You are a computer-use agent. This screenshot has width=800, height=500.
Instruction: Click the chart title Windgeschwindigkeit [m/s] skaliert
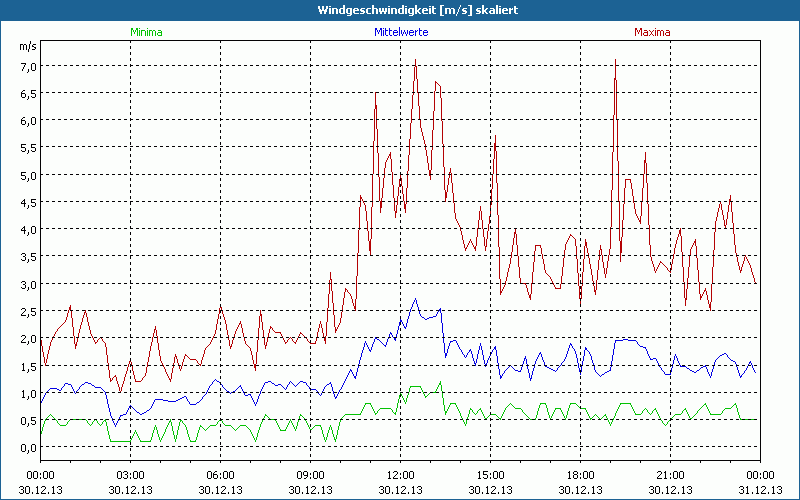coord(400,10)
